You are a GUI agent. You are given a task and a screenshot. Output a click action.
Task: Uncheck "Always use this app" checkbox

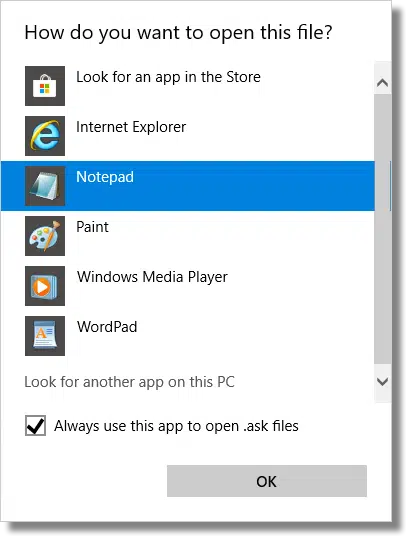pos(35,426)
